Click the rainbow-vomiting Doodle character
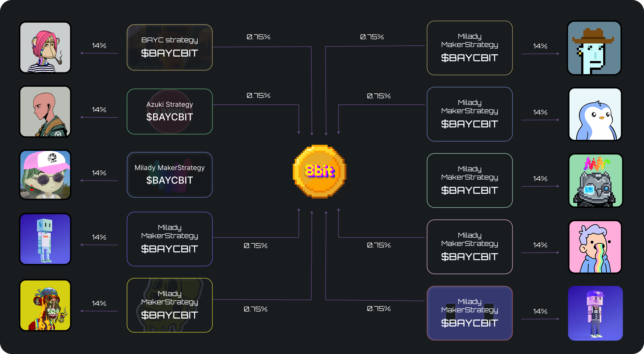The image size is (644, 354). point(595,247)
